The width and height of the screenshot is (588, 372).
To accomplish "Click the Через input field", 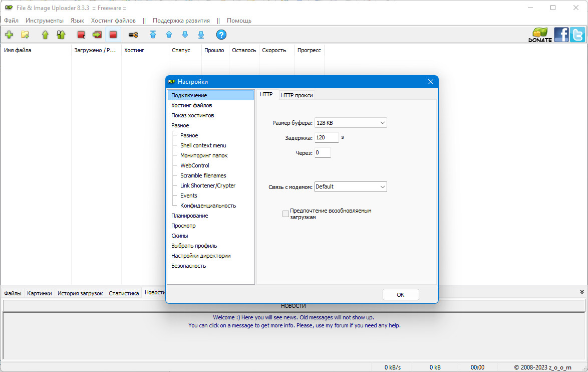I will pyautogui.click(x=323, y=153).
